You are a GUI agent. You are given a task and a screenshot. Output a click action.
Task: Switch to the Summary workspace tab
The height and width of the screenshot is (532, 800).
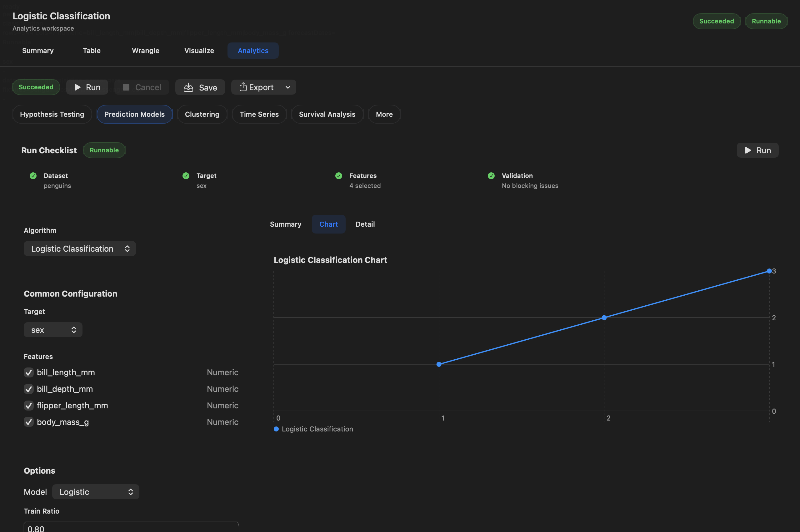click(38, 51)
